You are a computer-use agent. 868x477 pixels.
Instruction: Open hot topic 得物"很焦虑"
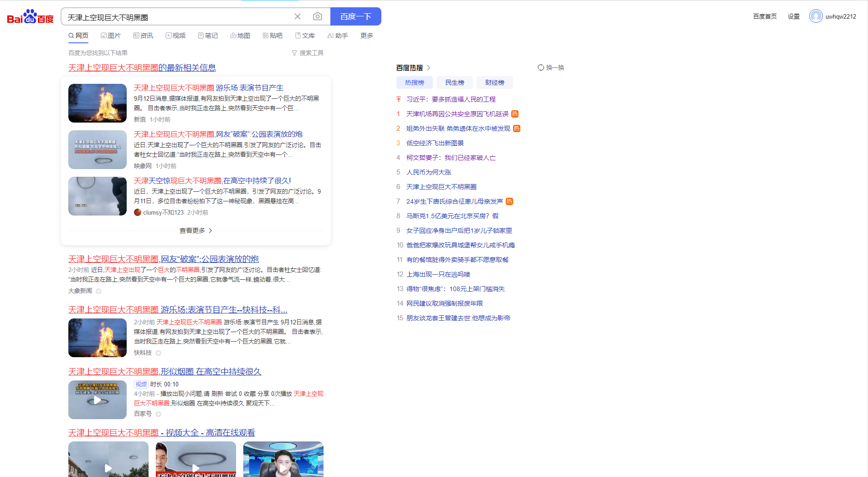tap(456, 289)
